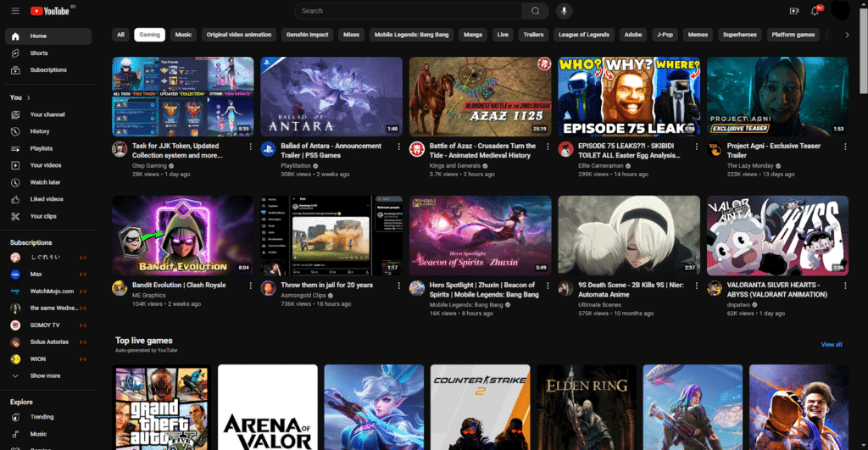Select the Mixes chip
The width and height of the screenshot is (868, 450).
pos(352,34)
